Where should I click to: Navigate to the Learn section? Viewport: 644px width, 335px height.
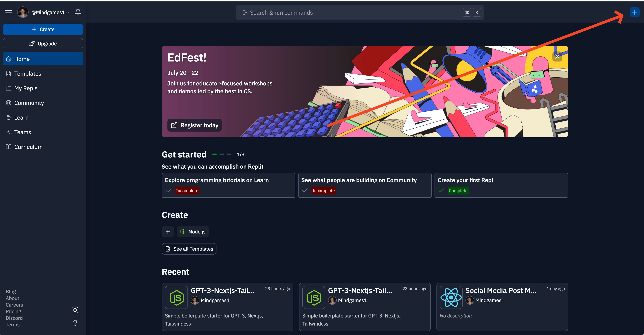point(21,117)
